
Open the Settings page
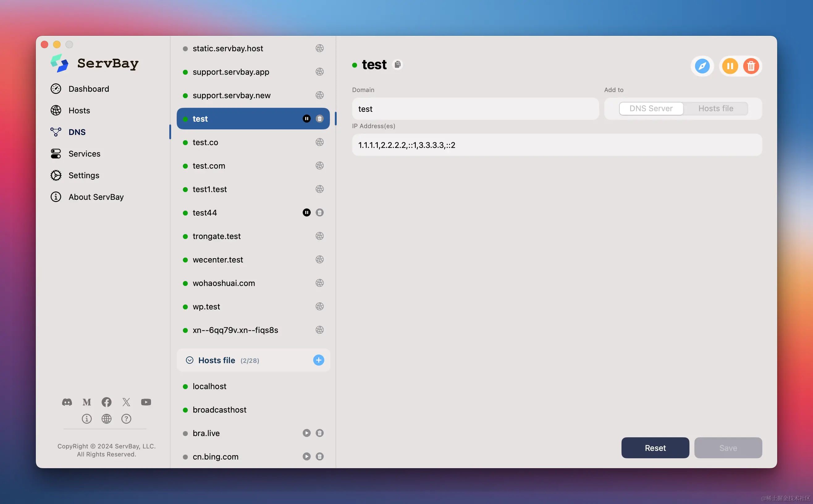[84, 175]
